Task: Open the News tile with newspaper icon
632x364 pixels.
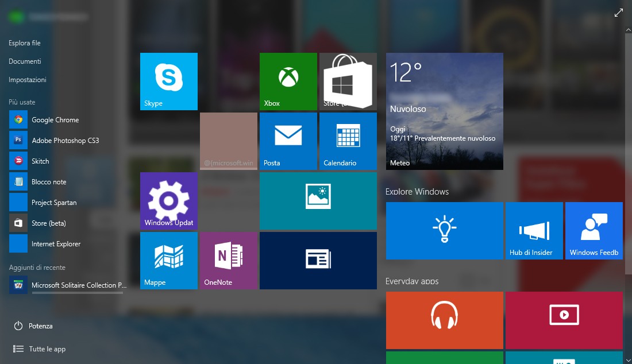Action: pos(318,260)
